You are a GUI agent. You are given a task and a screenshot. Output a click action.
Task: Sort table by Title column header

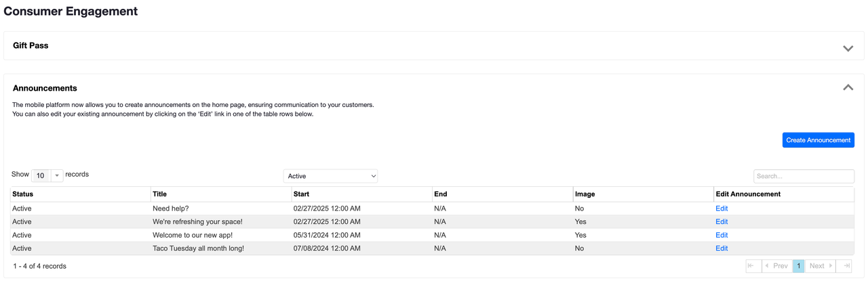[x=221, y=194]
